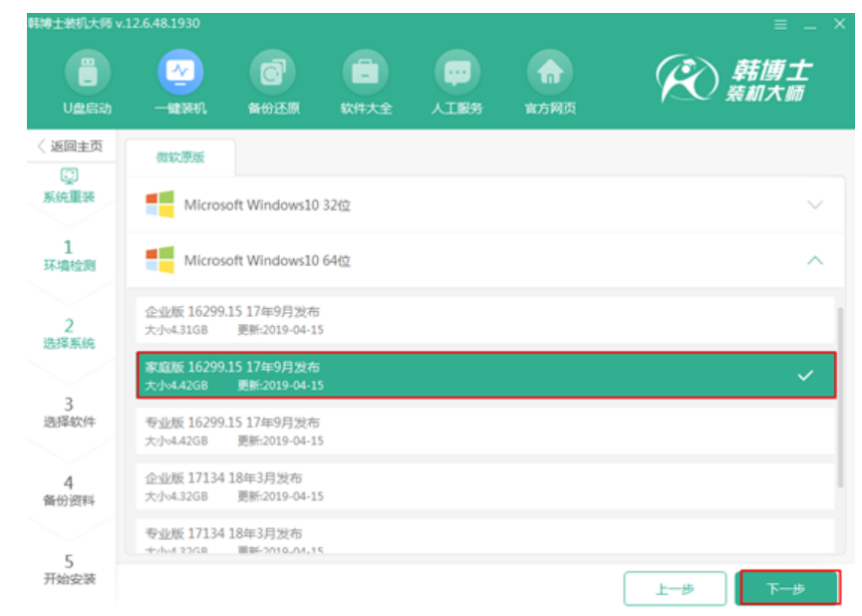Select 企业版 17134 18年3月发布
Image resolution: width=862 pixels, height=616 pixels.
click(x=485, y=486)
